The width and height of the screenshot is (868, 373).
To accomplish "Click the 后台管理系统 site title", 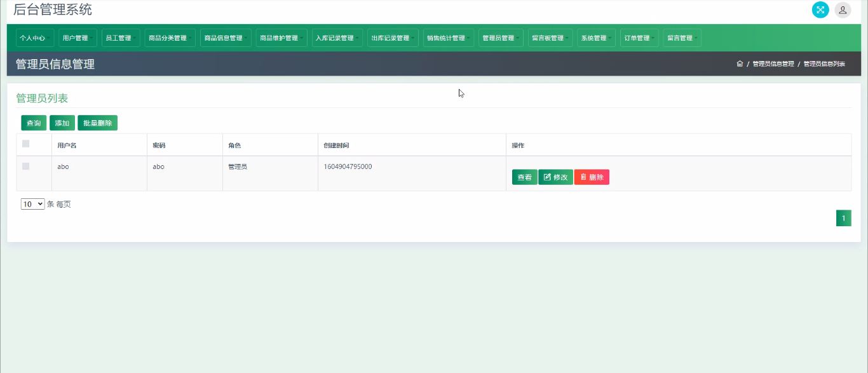I will 53,10.
